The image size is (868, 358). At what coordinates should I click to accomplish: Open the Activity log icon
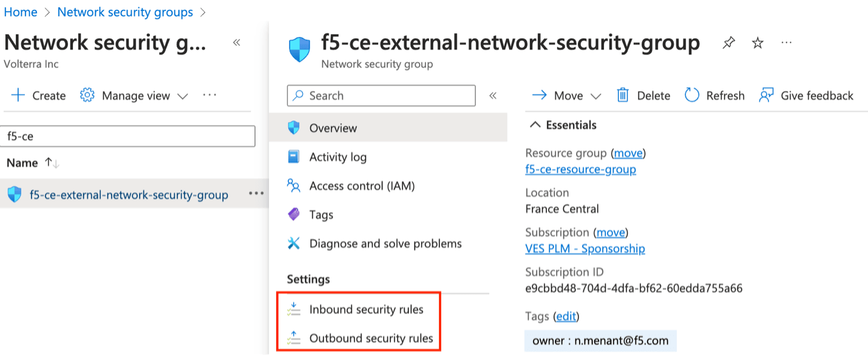tap(294, 157)
